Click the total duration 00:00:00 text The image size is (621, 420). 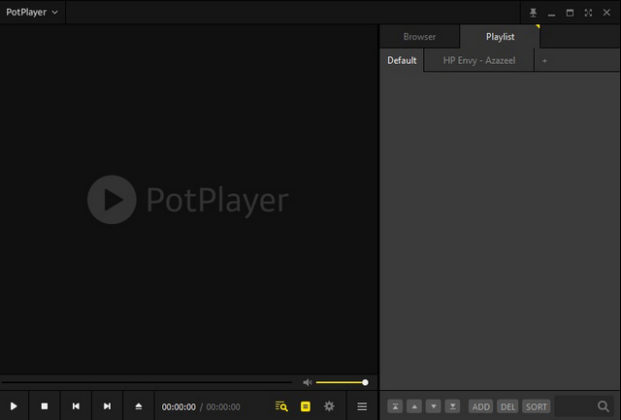click(x=223, y=407)
